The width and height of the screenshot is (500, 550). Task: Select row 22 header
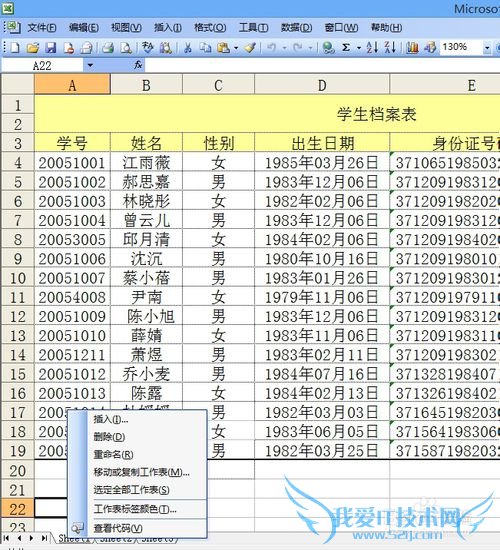point(18,509)
